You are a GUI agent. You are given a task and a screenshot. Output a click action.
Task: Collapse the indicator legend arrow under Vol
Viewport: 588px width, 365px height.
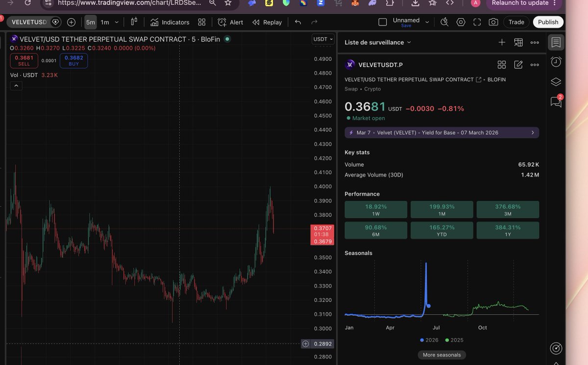(16, 86)
